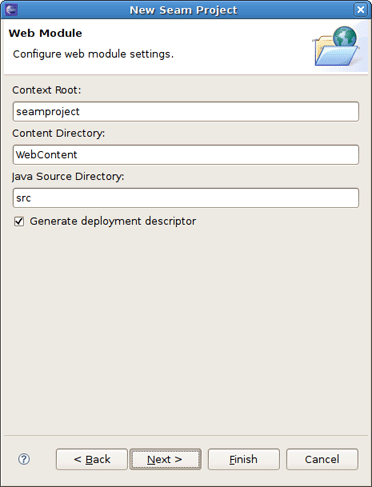The width and height of the screenshot is (372, 487).
Task: Click the help question mark icon
Action: click(x=24, y=459)
